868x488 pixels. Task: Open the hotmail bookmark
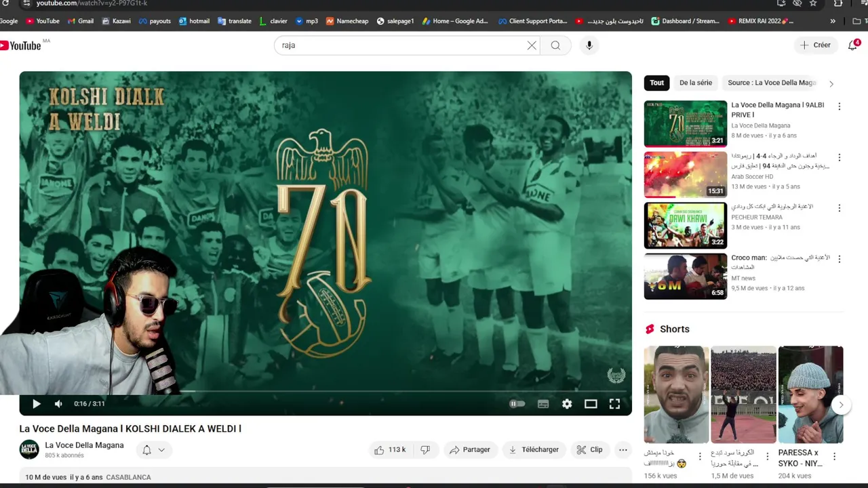pos(194,21)
